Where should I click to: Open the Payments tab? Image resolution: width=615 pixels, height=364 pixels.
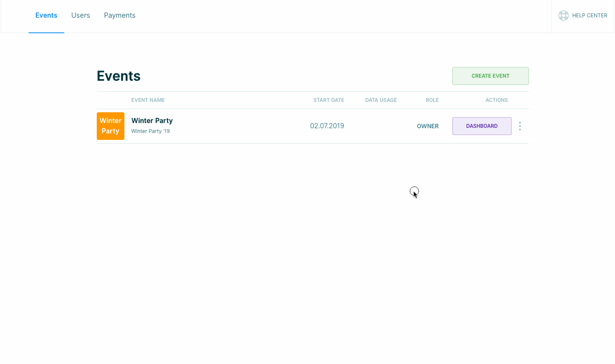tap(120, 16)
